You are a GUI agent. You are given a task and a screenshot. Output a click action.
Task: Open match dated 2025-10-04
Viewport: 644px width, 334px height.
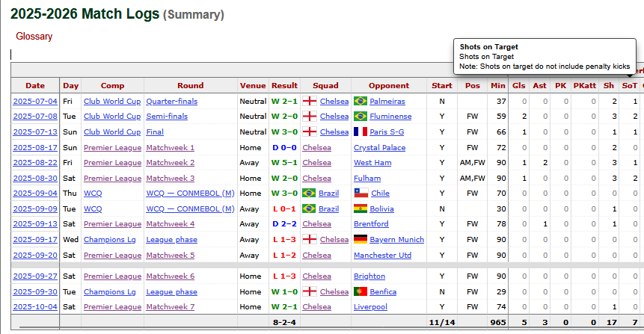pyautogui.click(x=35, y=307)
